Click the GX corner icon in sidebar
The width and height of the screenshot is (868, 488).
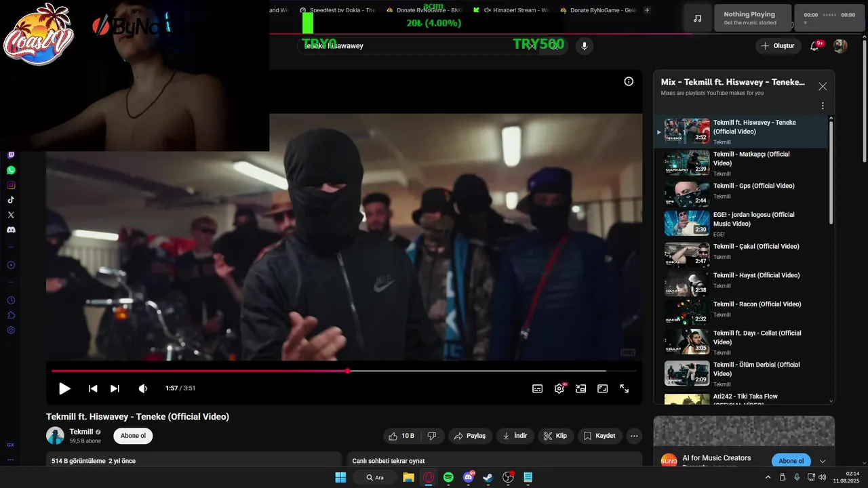[11, 445]
